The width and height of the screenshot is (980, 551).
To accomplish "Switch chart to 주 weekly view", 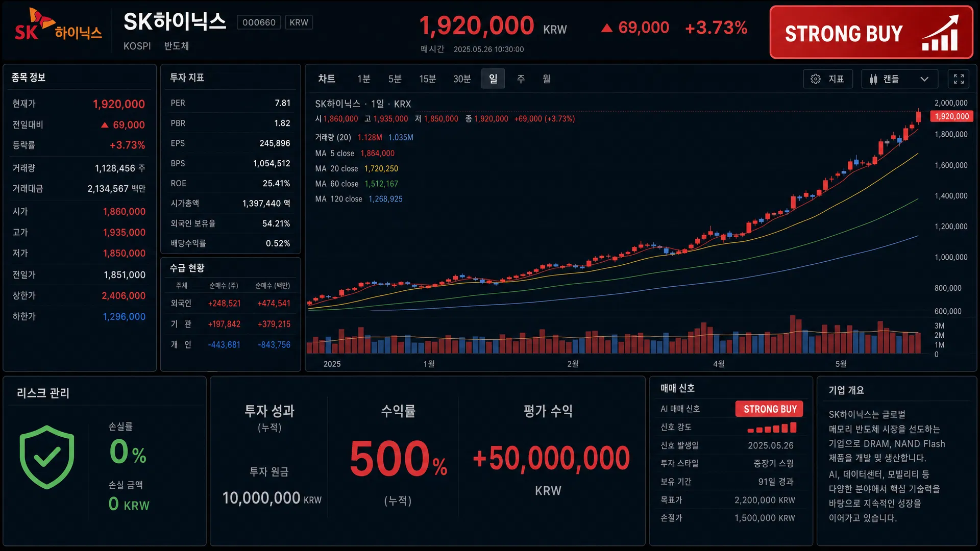I will click(521, 79).
